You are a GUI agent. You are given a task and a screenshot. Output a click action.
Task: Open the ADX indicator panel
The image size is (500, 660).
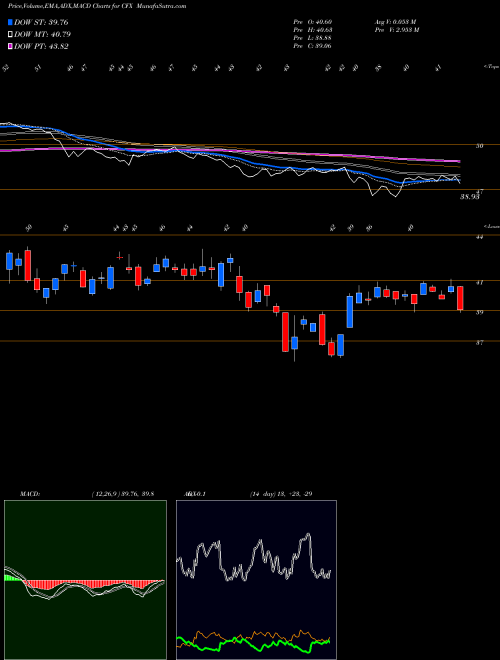click(256, 580)
